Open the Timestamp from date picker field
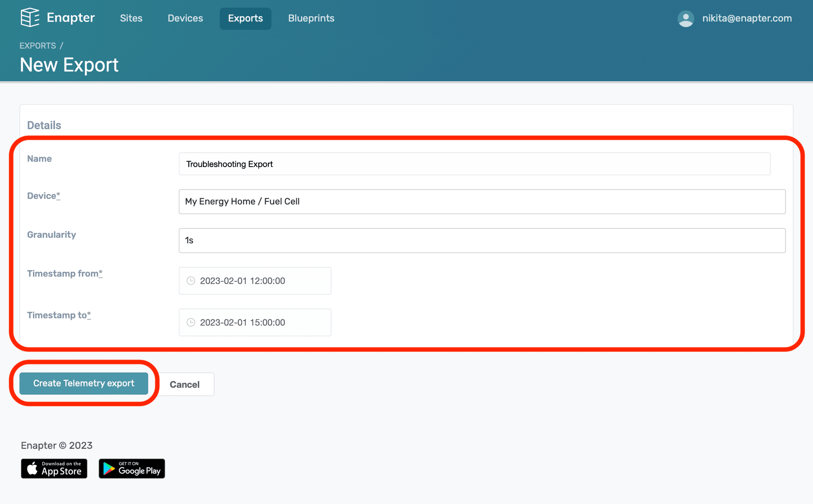 pyautogui.click(x=255, y=280)
